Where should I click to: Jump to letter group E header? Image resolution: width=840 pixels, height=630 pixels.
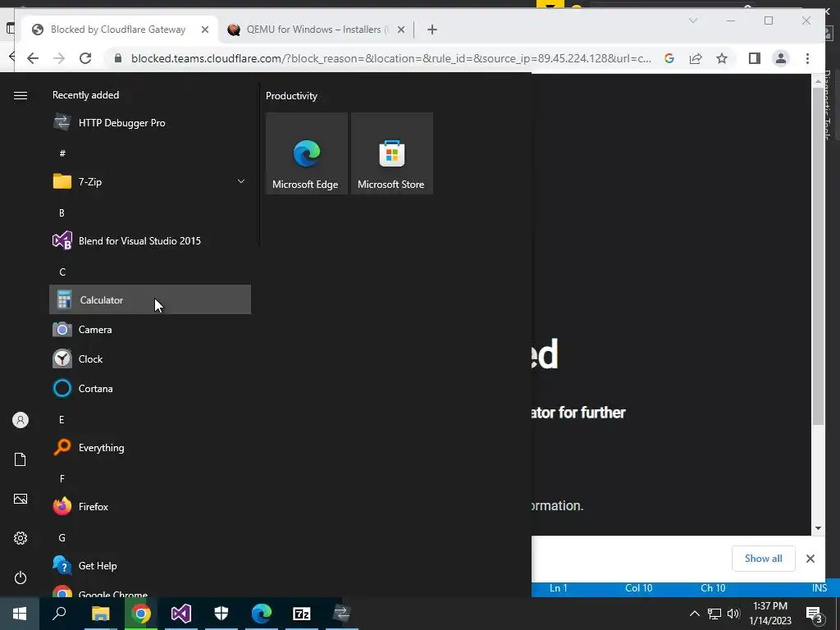click(62, 419)
